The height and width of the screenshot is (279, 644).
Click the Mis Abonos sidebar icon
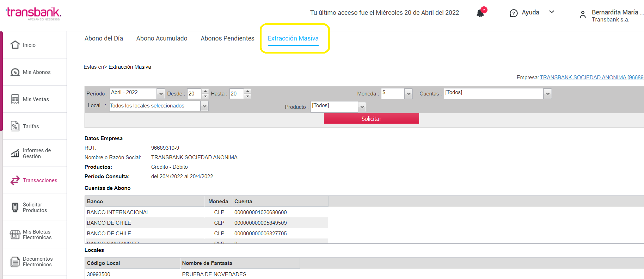click(15, 72)
